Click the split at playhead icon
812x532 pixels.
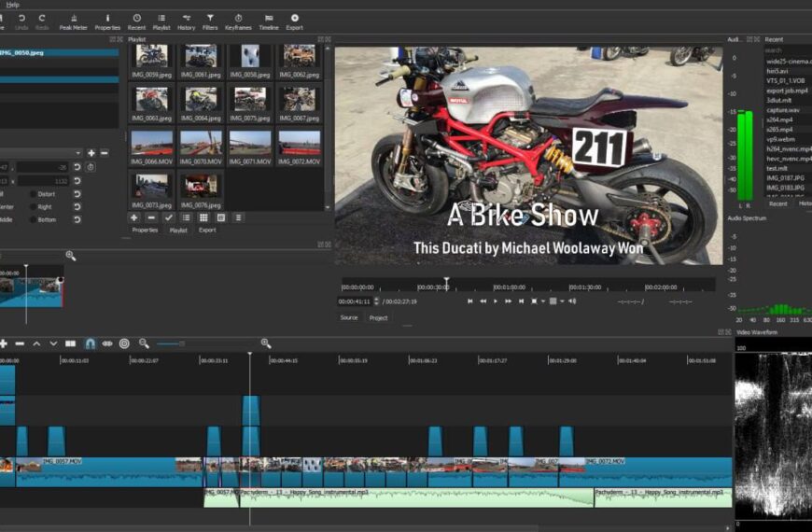[x=70, y=343]
